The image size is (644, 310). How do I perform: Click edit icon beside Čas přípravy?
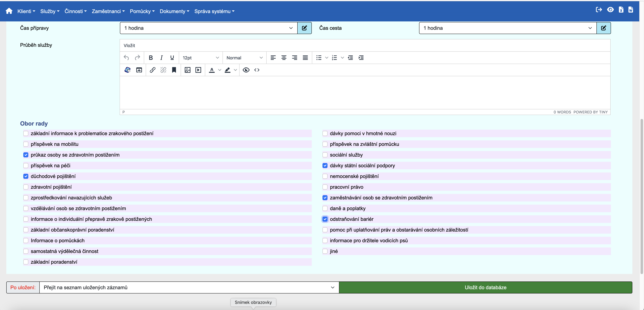click(x=304, y=28)
